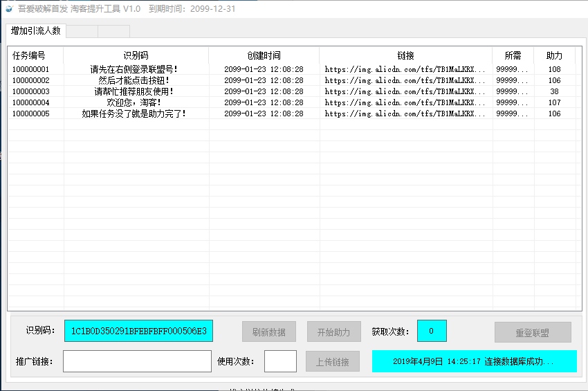Image resolution: width=588 pixels, height=391 pixels.
Task: Click the 所需 column header
Action: click(x=513, y=55)
